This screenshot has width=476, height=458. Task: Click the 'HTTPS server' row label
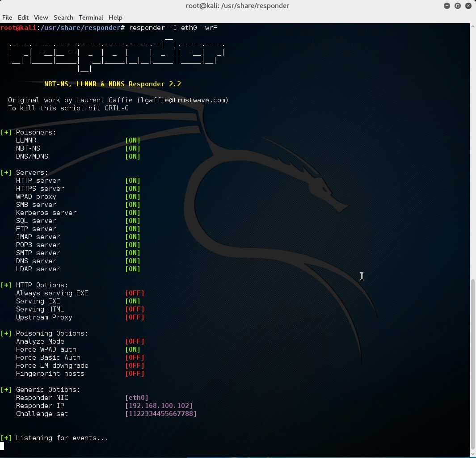point(40,189)
